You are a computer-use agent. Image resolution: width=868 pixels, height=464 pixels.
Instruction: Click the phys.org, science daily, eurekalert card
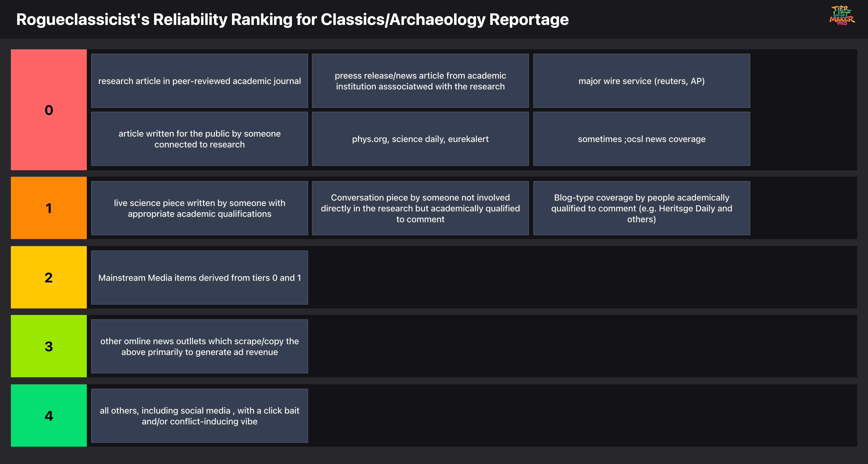[x=420, y=139]
